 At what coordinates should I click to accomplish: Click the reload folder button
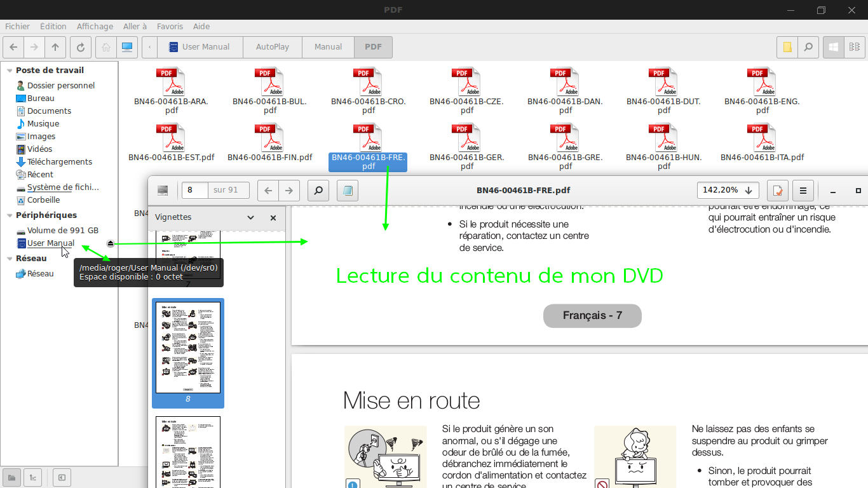pyautogui.click(x=81, y=47)
